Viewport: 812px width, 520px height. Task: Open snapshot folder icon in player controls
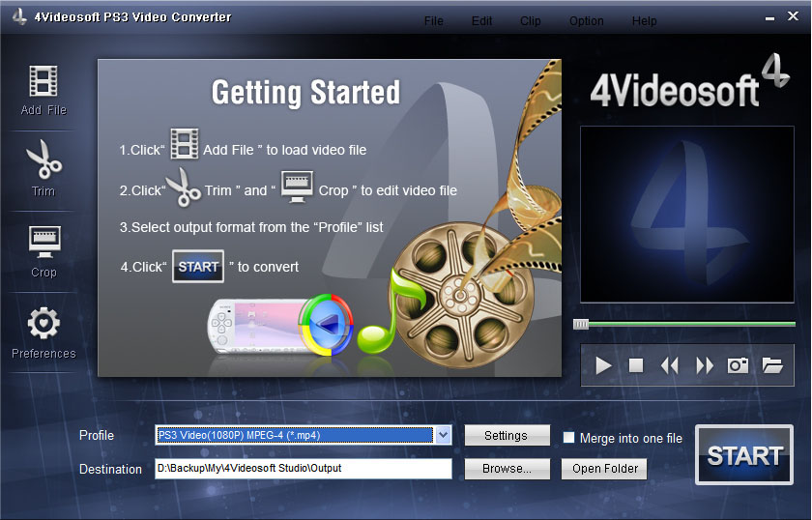coord(772,365)
